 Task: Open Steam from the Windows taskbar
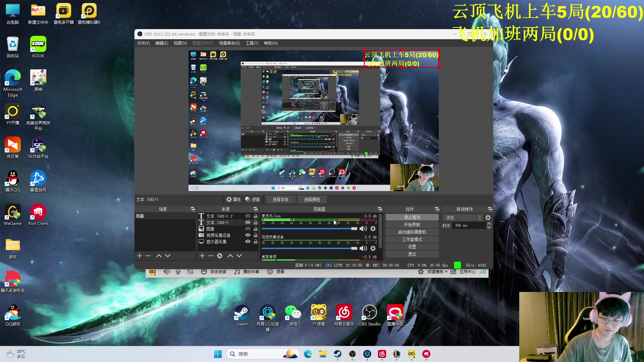tap(337, 354)
